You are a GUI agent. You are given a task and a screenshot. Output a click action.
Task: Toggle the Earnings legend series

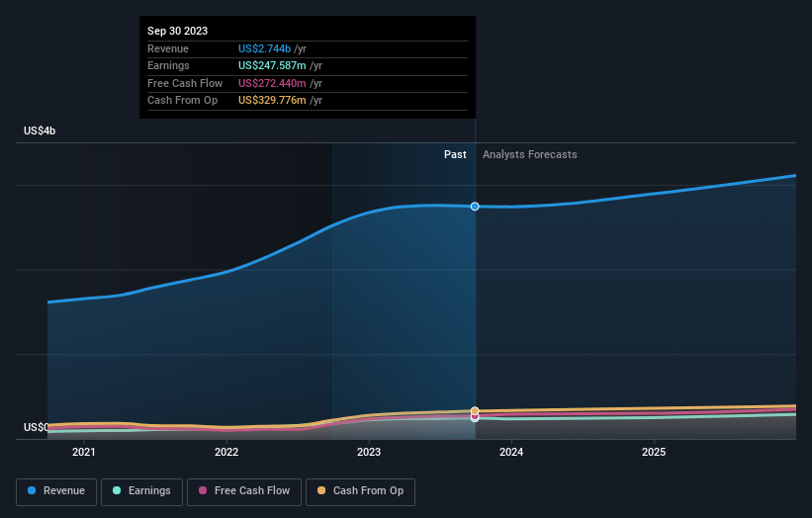[x=141, y=491]
